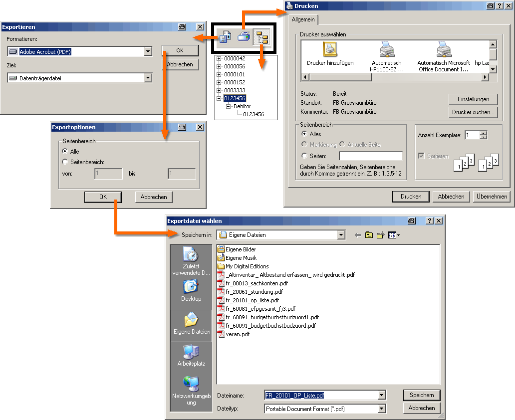
Task: Click the printer icon in the toolbar
Action: click(244, 37)
